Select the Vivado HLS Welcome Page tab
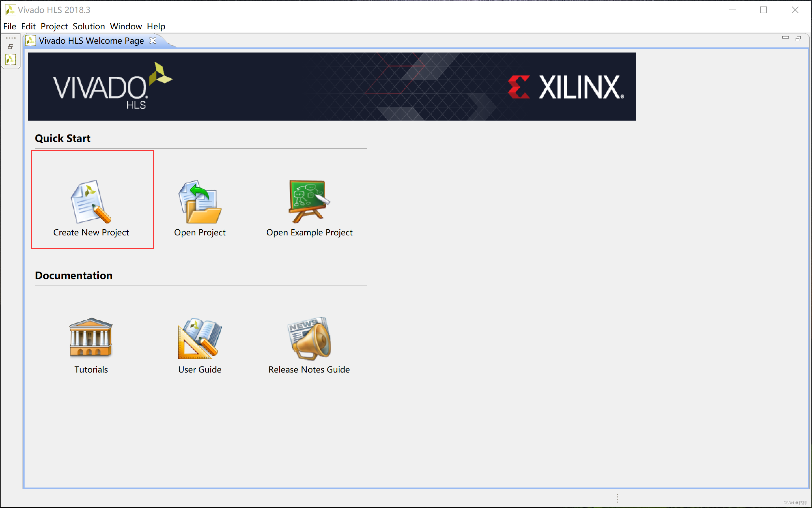812x508 pixels. click(x=91, y=41)
